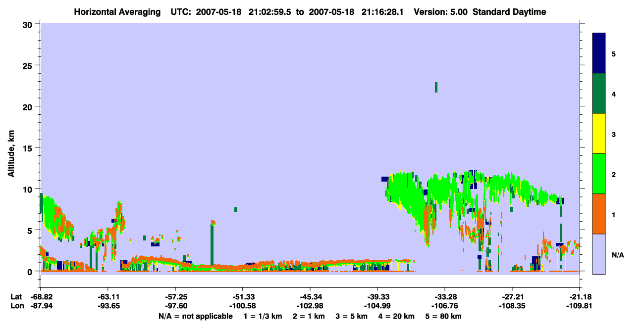Click the small green square near 7.5 km altitude
Viewport: 644px width, 330px height.
pyautogui.click(x=236, y=210)
